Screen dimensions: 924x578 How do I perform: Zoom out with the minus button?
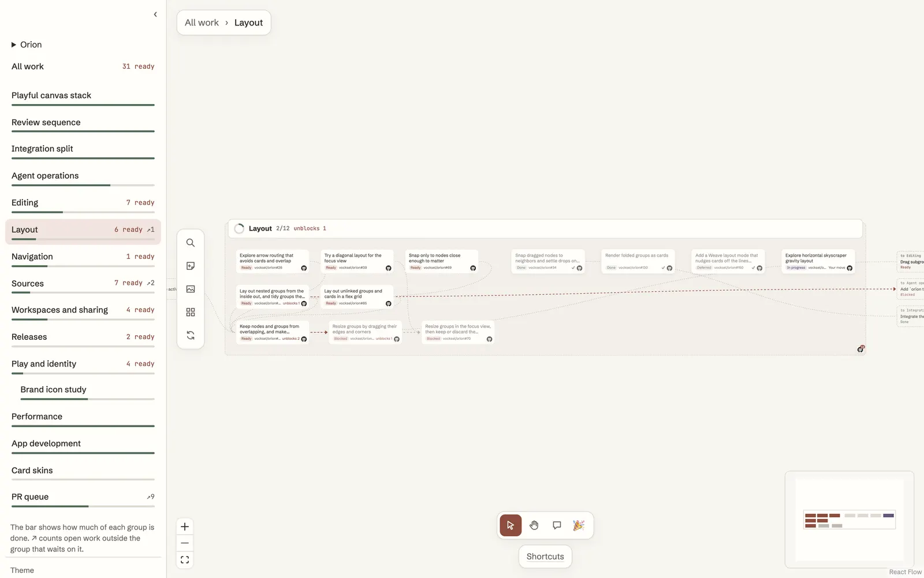tap(185, 543)
